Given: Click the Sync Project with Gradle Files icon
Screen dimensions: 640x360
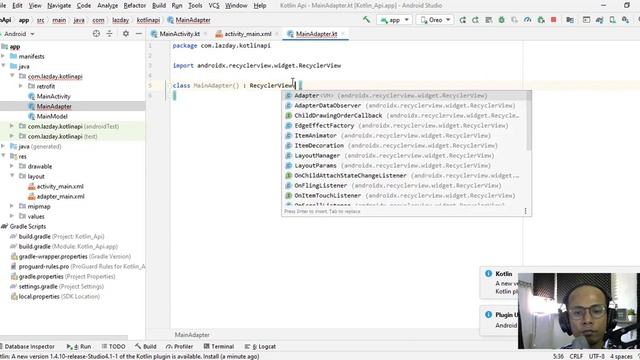Looking at the screenshot, I should tap(600, 20).
